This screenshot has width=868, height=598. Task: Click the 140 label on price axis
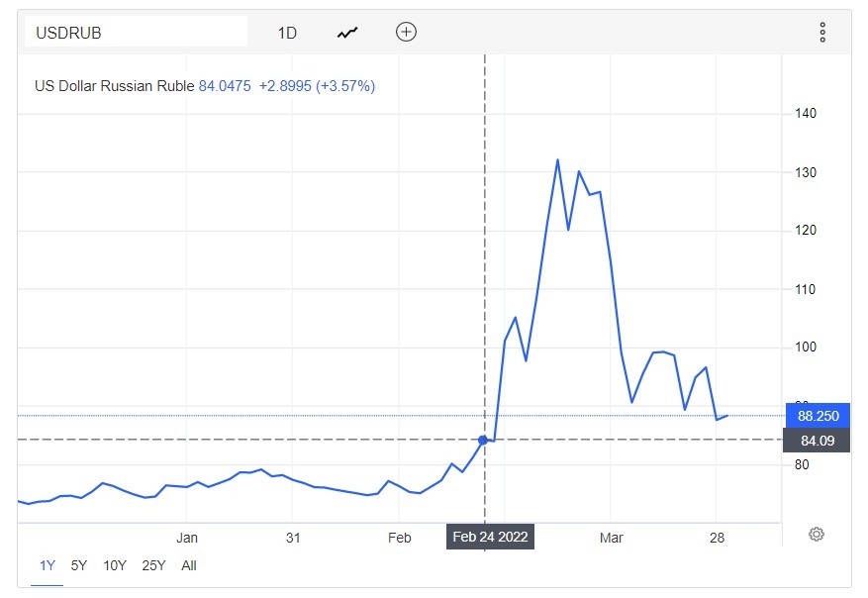[806, 114]
